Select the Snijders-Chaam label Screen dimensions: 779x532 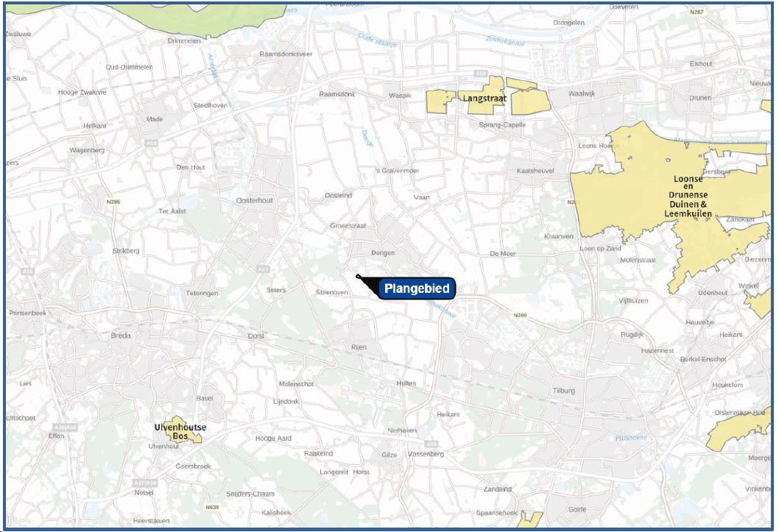[250, 494]
